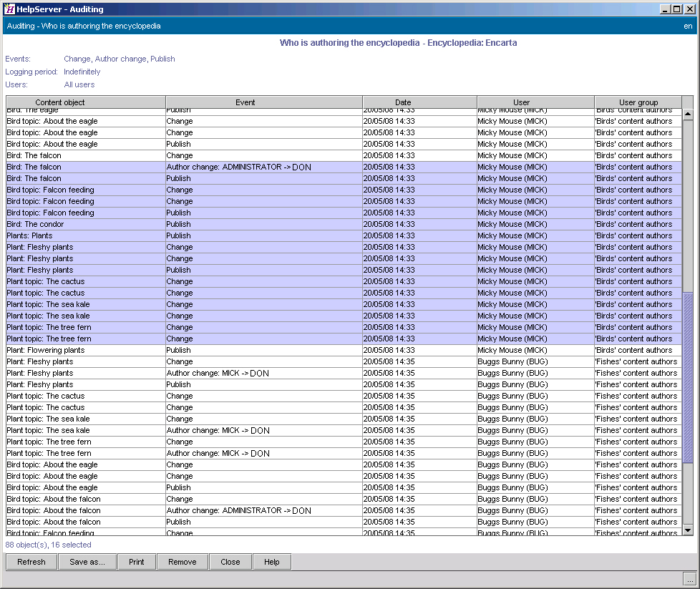Select 'Bird: The falcon' Publish row

coord(344,179)
